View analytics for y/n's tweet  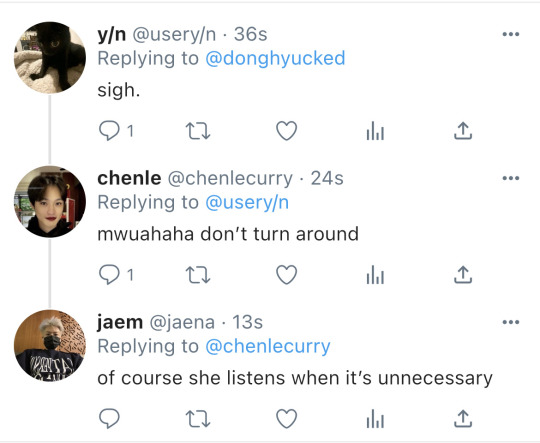point(375,131)
